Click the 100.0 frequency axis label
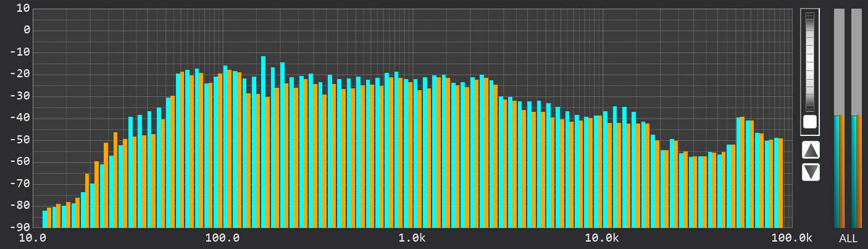This screenshot has width=868, height=249. pyautogui.click(x=222, y=238)
